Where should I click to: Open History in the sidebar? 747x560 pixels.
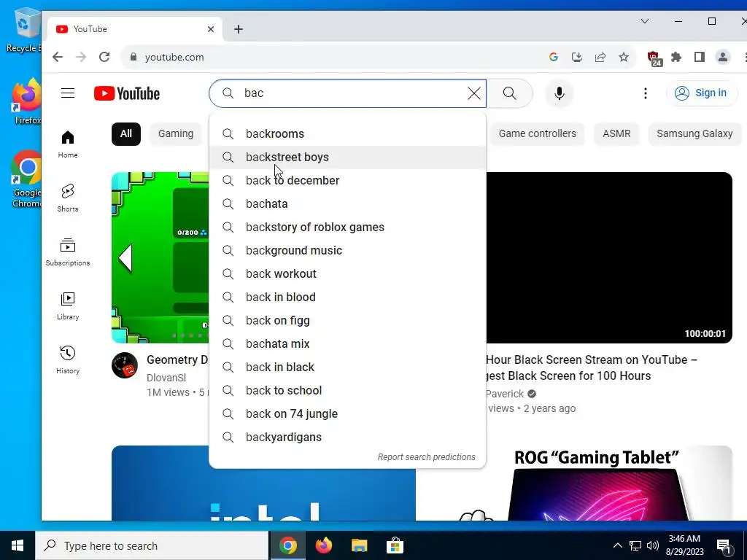[x=68, y=359]
